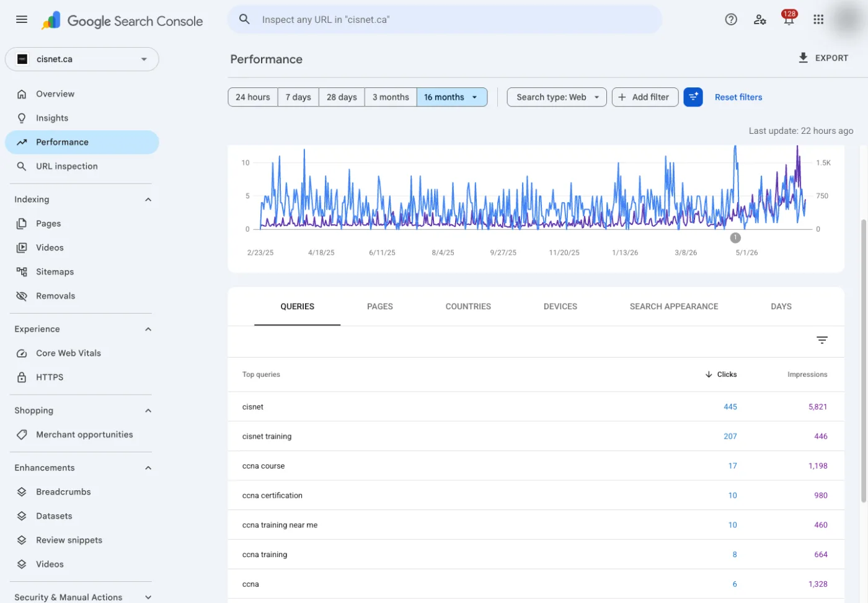The height and width of the screenshot is (603, 868).
Task: Open 'ccna training near me' query row
Action: [536, 525]
